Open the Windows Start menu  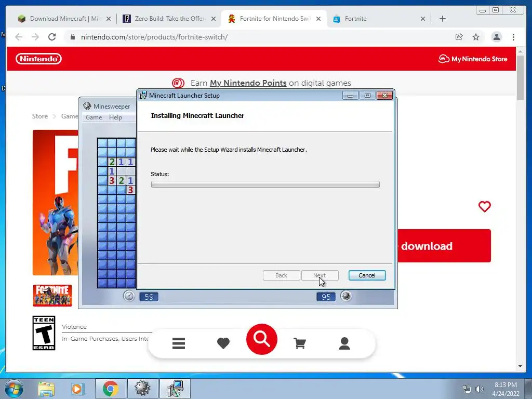(x=14, y=389)
